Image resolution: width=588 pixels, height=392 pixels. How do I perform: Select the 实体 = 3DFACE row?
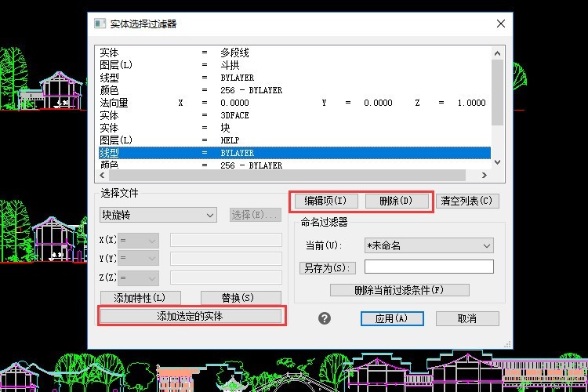tap(294, 115)
